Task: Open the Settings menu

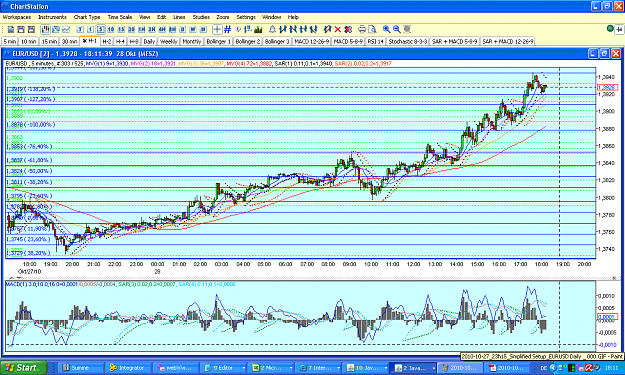Action: click(x=246, y=17)
